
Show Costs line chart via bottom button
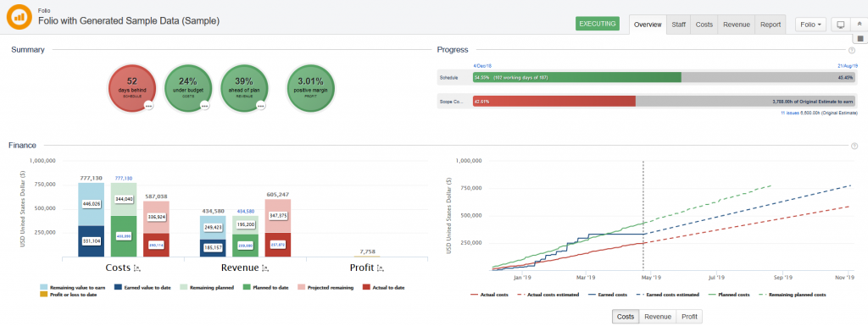[626, 317]
